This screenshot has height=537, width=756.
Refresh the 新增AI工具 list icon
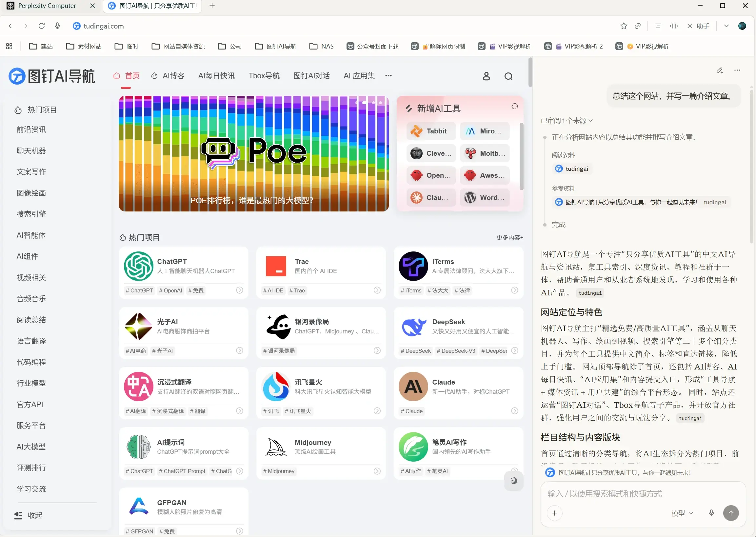515,107
